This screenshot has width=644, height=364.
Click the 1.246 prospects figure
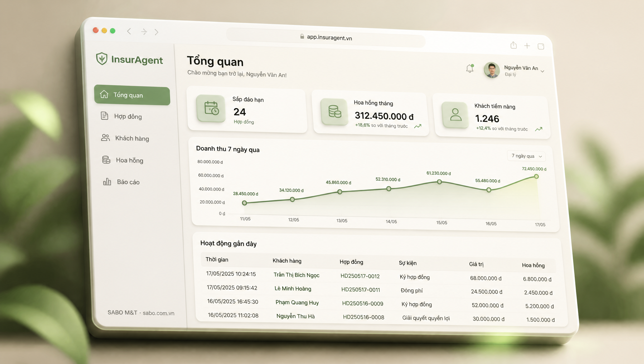pyautogui.click(x=487, y=119)
